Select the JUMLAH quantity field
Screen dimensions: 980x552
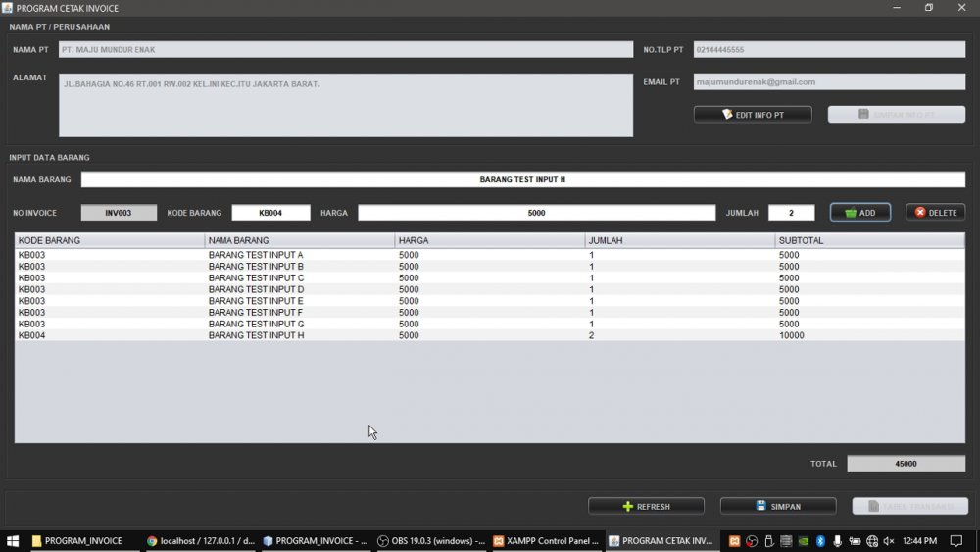(x=791, y=213)
